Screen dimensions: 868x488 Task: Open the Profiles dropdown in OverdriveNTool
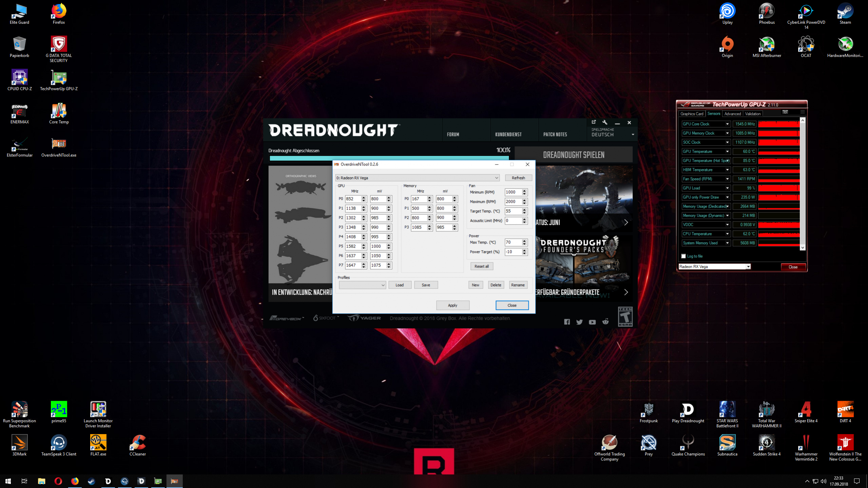(362, 285)
